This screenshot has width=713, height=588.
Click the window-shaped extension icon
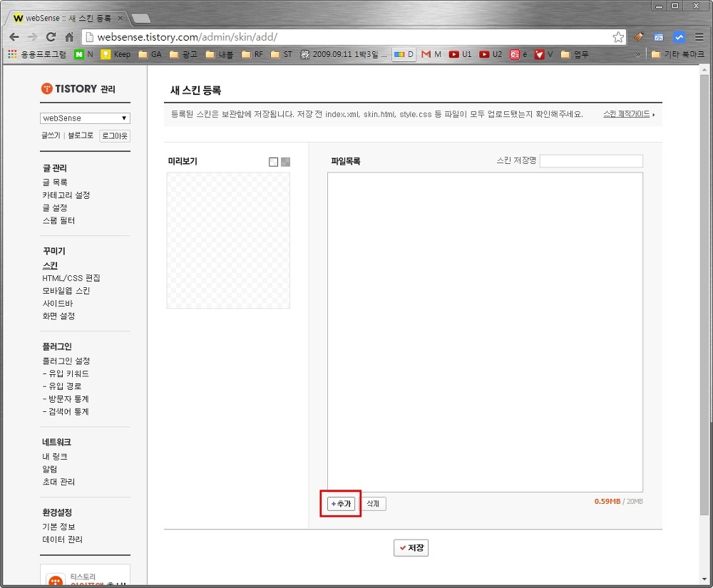(658, 37)
